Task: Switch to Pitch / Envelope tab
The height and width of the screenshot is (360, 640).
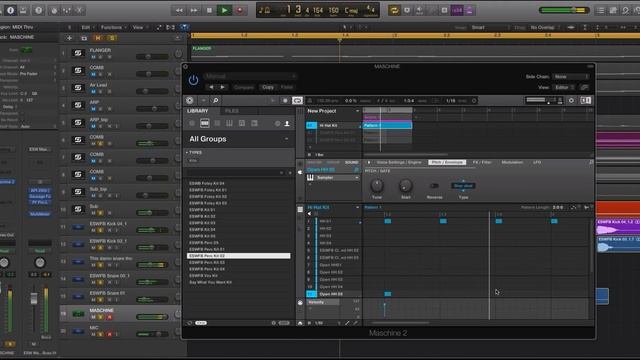Action: tap(447, 162)
